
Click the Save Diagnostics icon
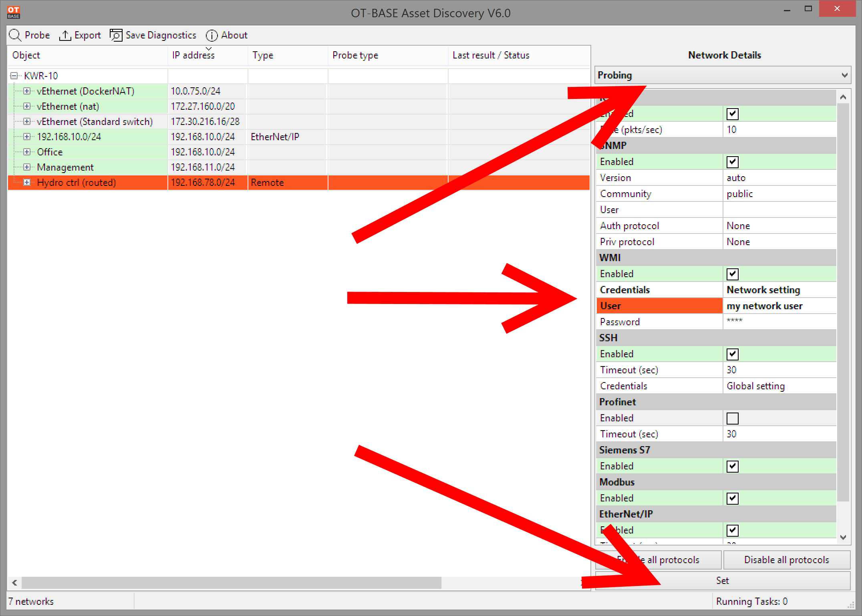pos(116,35)
